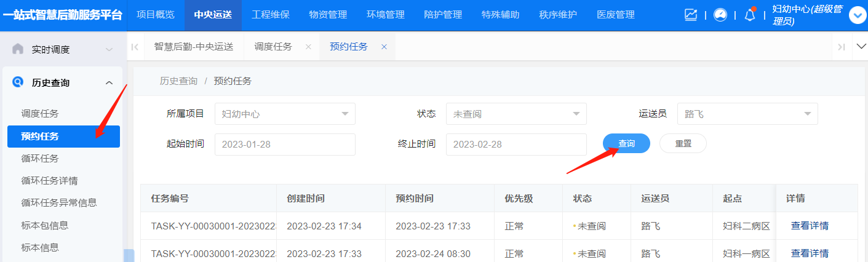868x262 pixels.
Task: Click the sidebar vertical scrollbar handle
Action: (129, 255)
